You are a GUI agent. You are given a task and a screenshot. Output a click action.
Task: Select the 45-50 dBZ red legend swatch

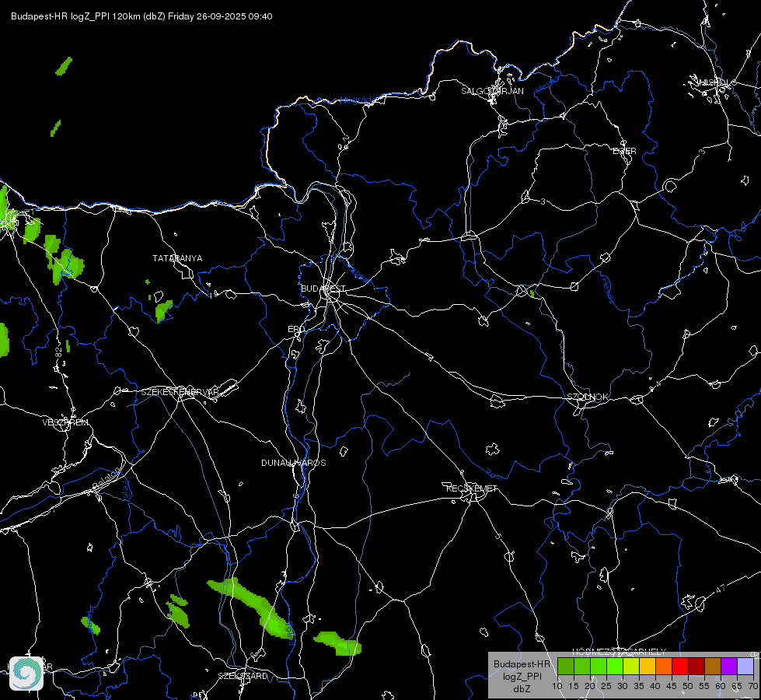tap(680, 667)
